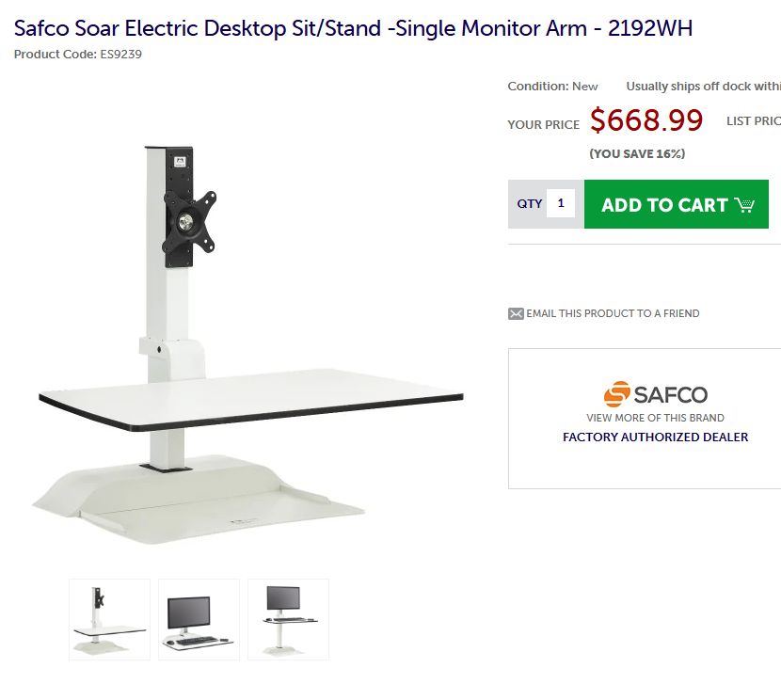
Task: Click the orange Safco logo emblem
Action: coord(617,395)
